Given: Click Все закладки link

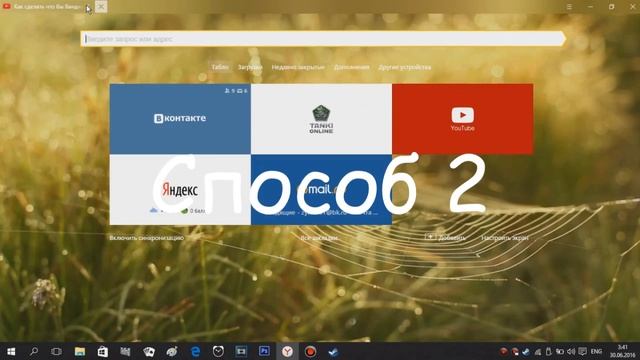Looking at the screenshot, I should 319,238.
